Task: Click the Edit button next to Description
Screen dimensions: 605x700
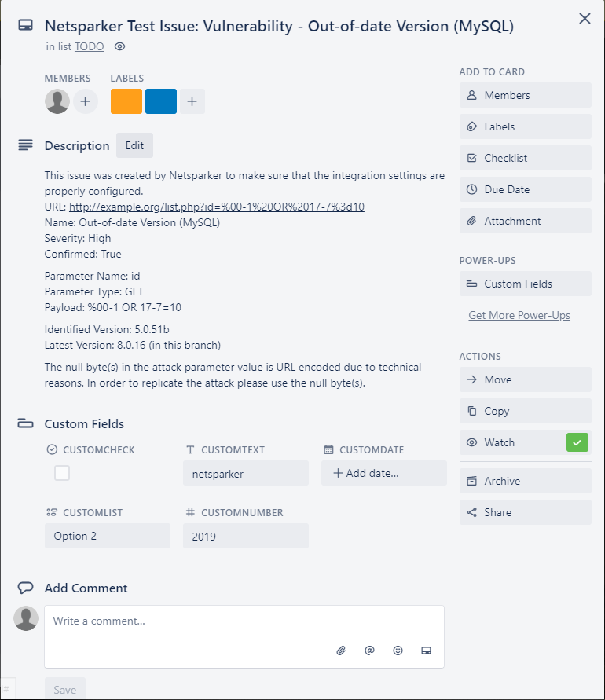Action: (134, 145)
